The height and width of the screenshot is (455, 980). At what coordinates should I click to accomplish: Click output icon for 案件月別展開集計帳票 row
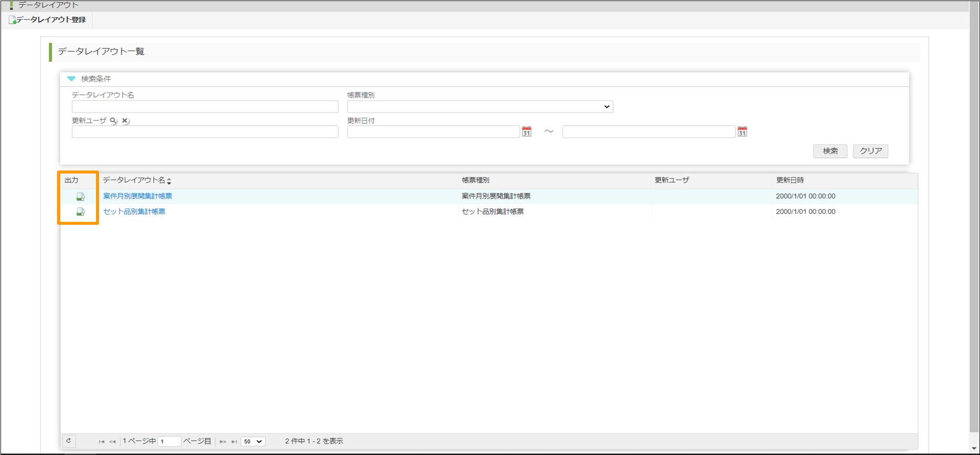point(80,196)
